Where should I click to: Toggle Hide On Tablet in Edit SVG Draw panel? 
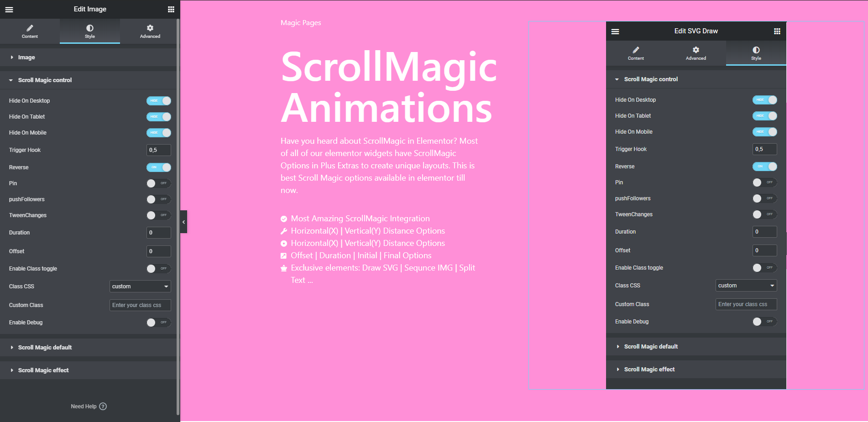coord(765,116)
